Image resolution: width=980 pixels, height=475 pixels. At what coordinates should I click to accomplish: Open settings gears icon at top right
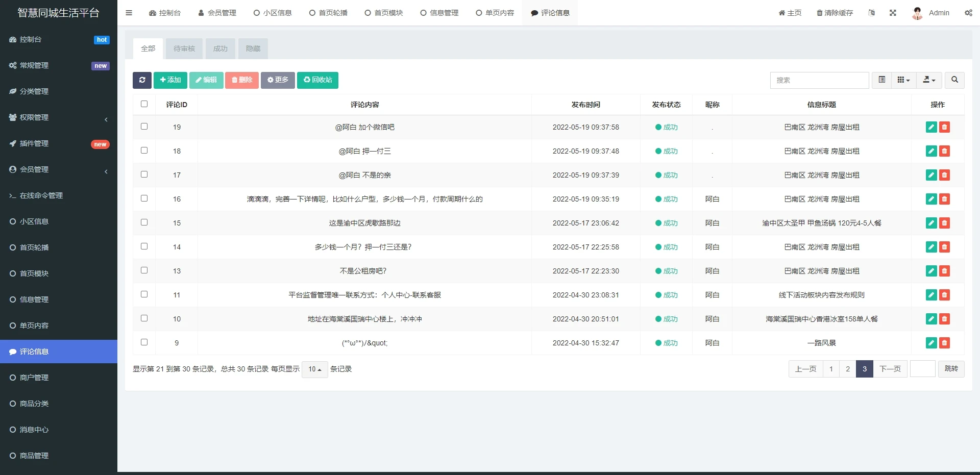[x=968, y=13]
